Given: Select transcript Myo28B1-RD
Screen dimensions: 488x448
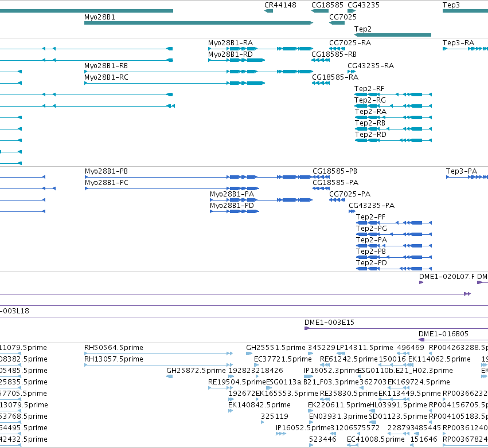Looking at the screenshot, I should coord(236,60).
